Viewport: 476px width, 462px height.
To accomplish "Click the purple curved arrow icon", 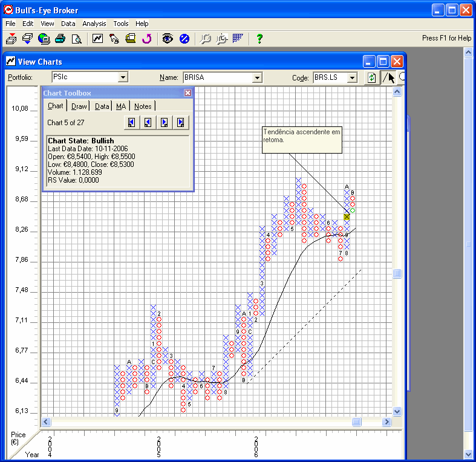I will coord(146,39).
